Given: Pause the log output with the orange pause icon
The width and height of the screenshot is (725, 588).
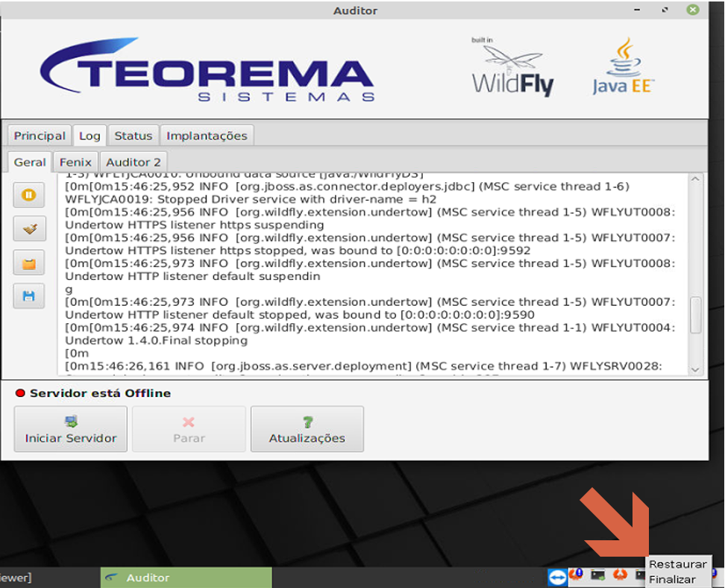Looking at the screenshot, I should click(x=29, y=195).
